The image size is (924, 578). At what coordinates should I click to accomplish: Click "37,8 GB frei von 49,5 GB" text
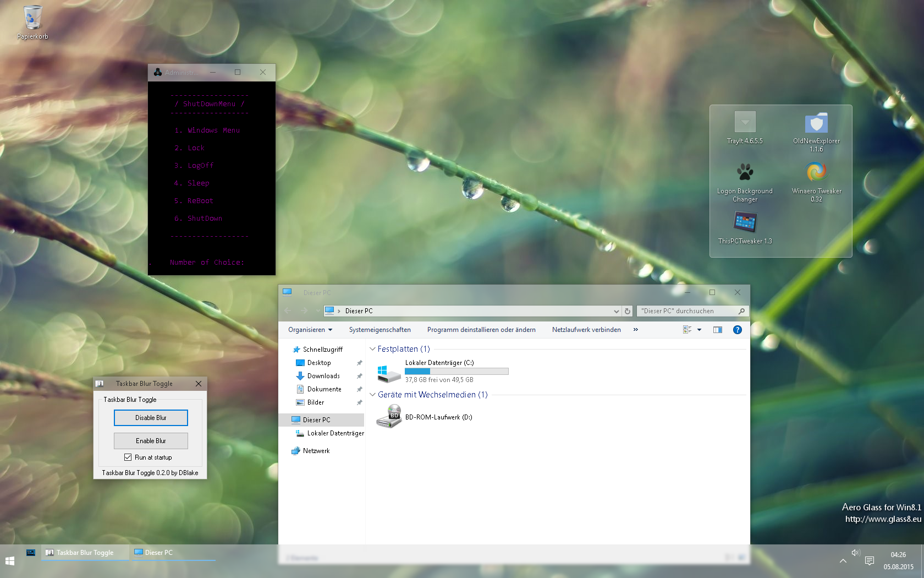click(439, 380)
